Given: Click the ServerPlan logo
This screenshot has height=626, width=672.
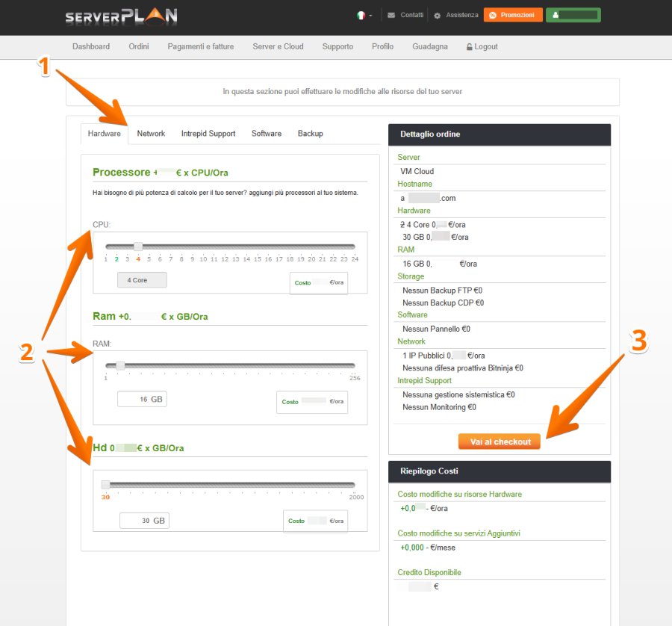Looking at the screenshot, I should click(120, 16).
